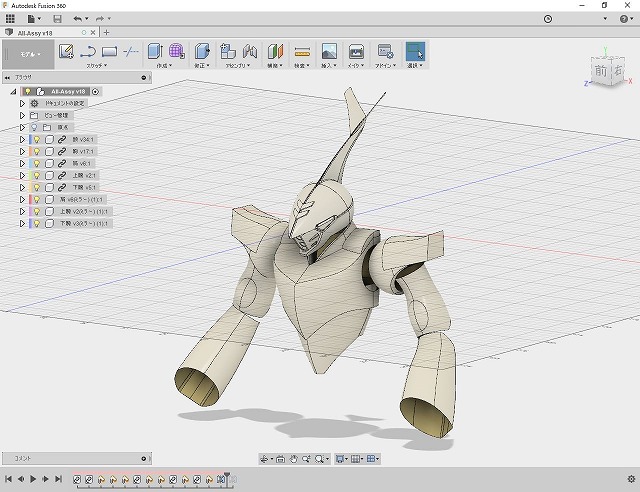Image resolution: width=640 pixels, height=492 pixels.
Task: Open the job status clock icon
Action: coord(548,19)
